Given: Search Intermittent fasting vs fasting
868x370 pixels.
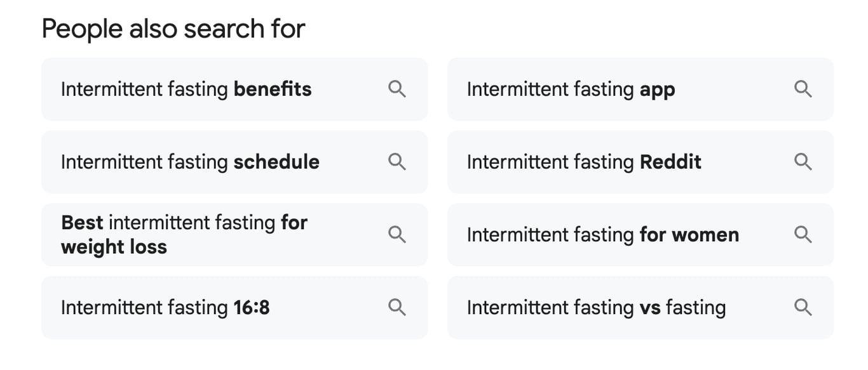Looking at the screenshot, I should [x=596, y=307].
